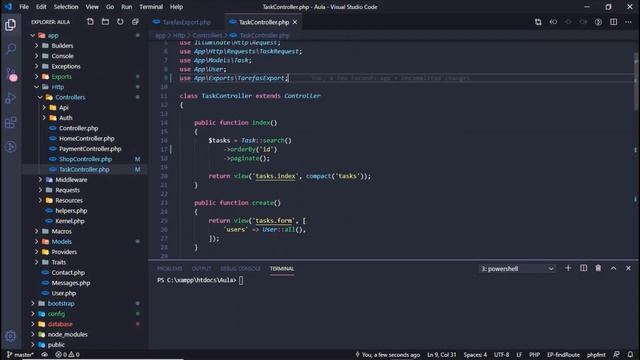Open the Source Control view
Screen dimensions: 640x360
pyautogui.click(x=11, y=74)
